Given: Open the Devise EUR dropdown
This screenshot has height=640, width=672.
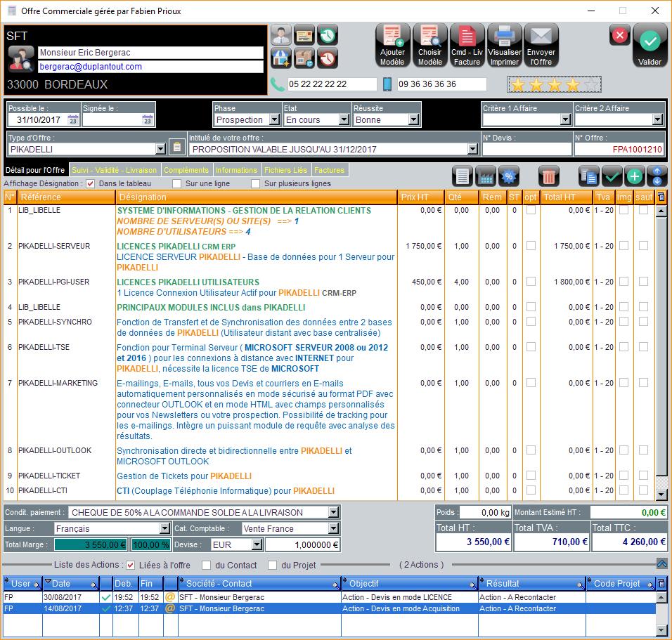Looking at the screenshot, I should coord(257,545).
